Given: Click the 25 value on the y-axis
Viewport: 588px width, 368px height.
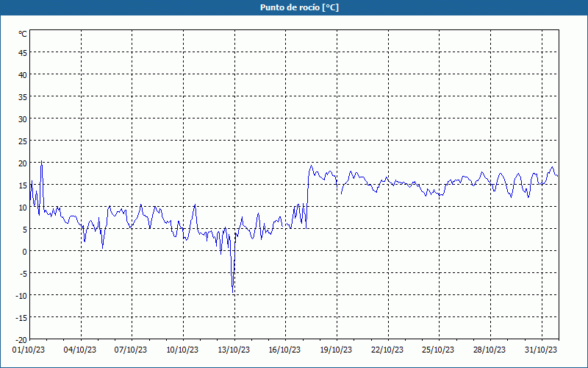Looking at the screenshot, I should click(23, 141).
